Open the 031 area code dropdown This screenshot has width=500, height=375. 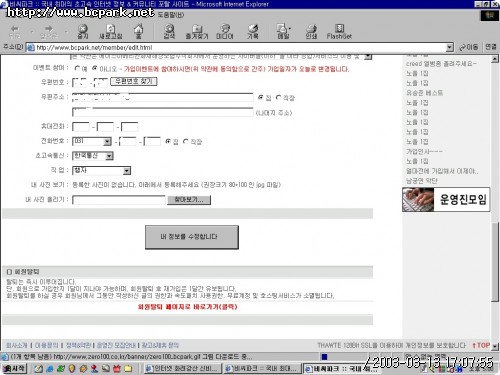click(x=107, y=142)
